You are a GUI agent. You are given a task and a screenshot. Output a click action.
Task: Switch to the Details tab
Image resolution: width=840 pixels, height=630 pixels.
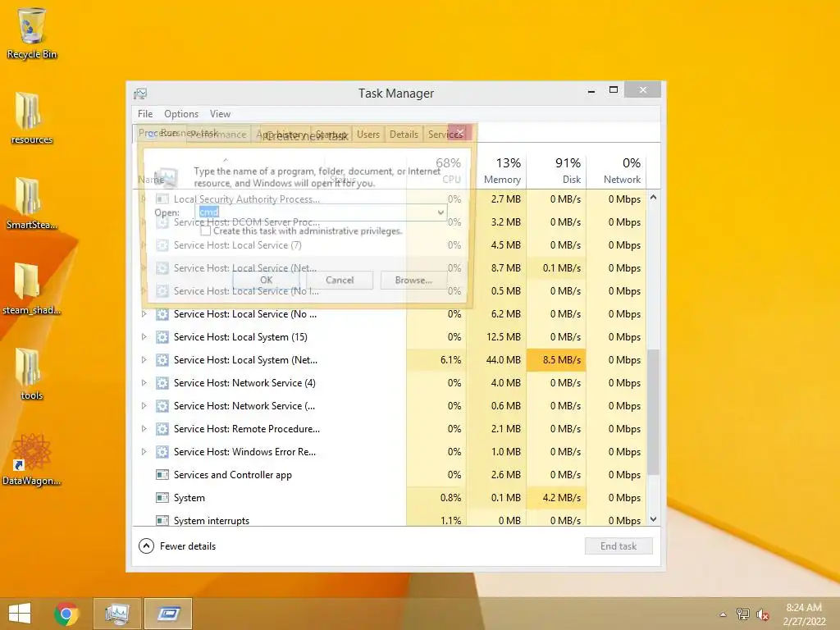point(404,135)
